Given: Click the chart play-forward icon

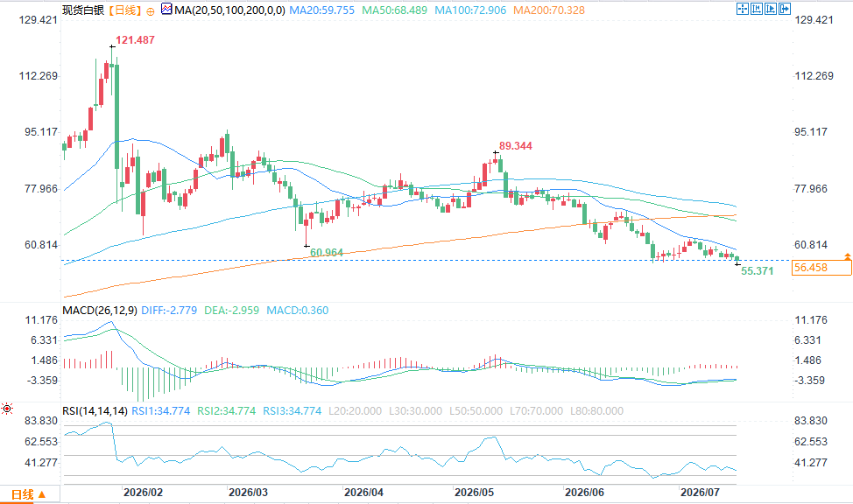Looking at the screenshot, I should tap(771, 9).
